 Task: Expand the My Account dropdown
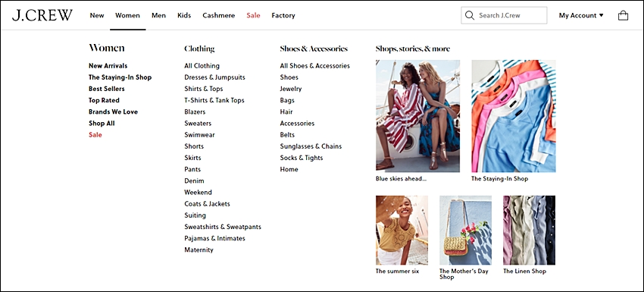click(581, 16)
